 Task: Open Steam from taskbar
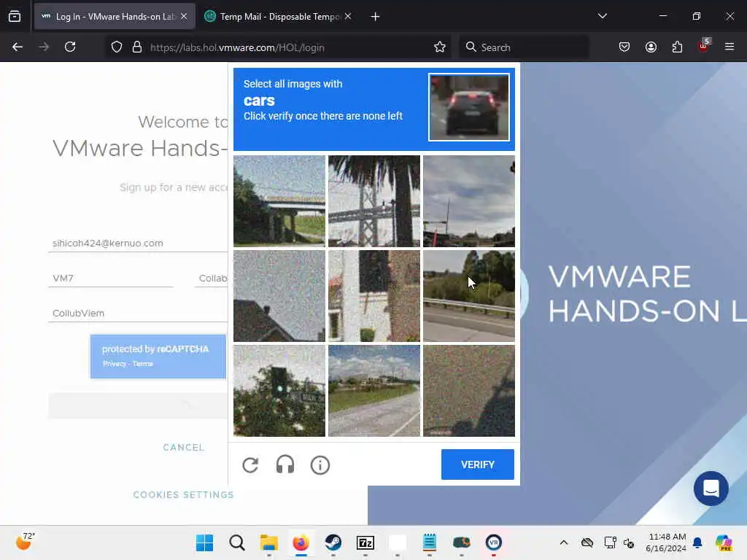pyautogui.click(x=333, y=542)
